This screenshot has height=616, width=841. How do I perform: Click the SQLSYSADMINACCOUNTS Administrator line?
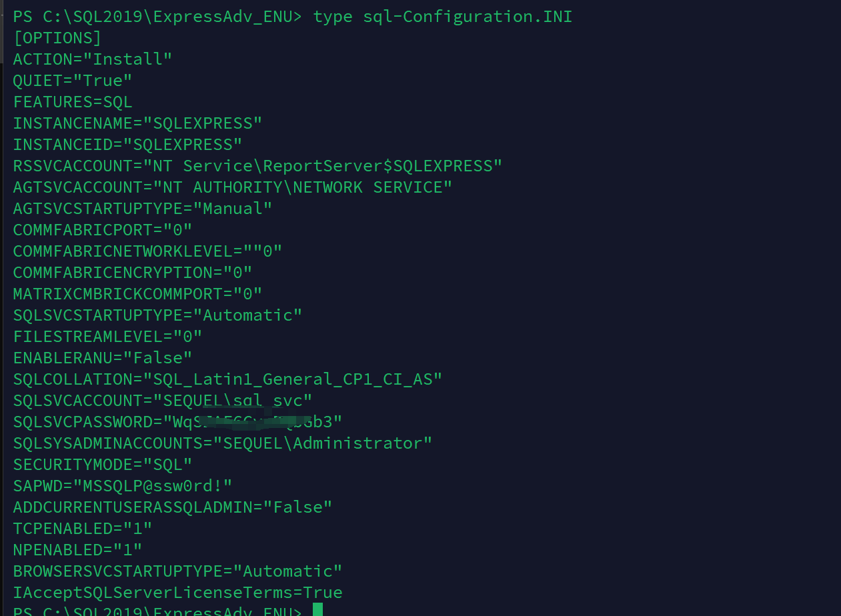(223, 443)
